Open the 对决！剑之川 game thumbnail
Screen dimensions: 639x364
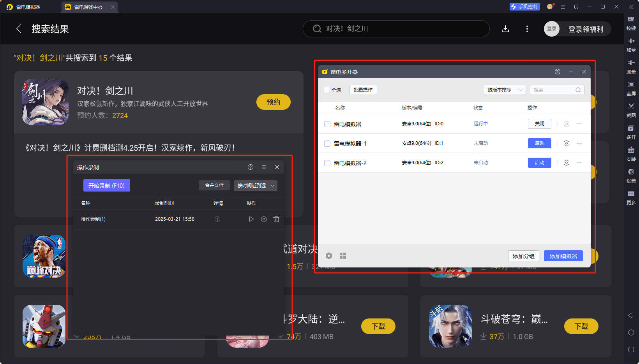[45, 102]
